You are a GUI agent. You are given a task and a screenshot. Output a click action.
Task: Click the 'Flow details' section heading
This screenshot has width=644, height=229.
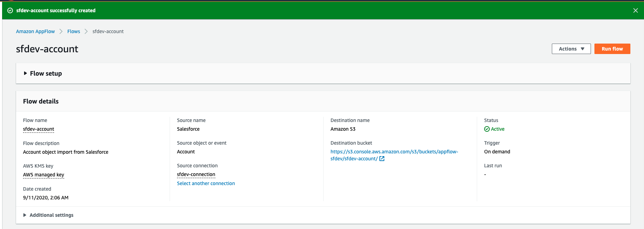coord(41,101)
